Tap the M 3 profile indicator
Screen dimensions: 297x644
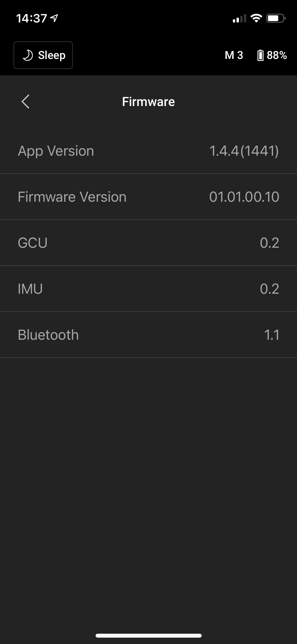pyautogui.click(x=234, y=55)
